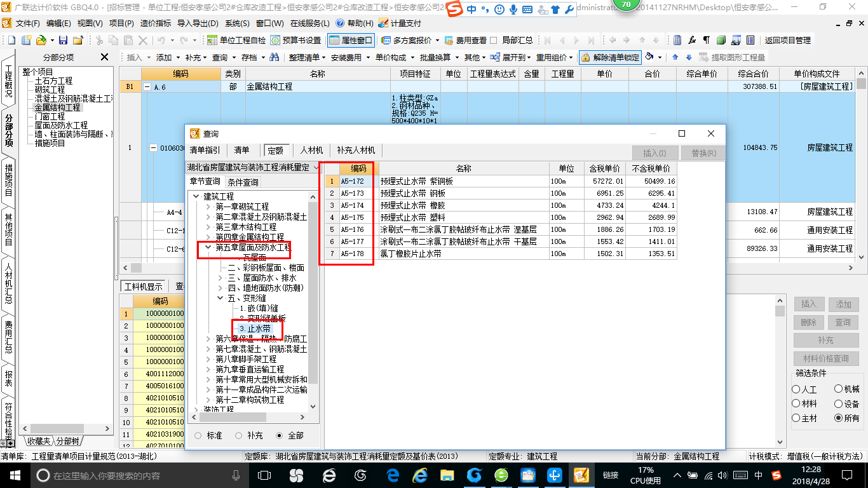Click the new-from-template file icon
Image resolution: width=868 pixels, height=488 pixels.
coord(27,40)
